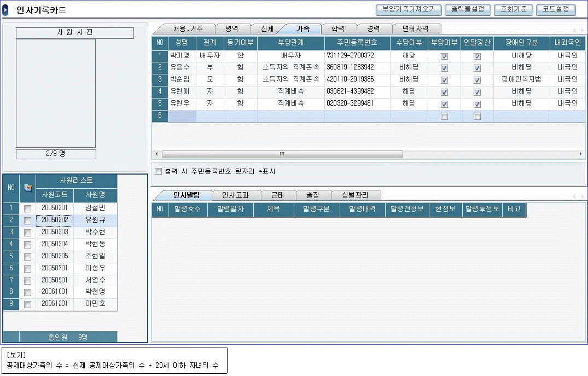
Task: Click the 조회기준 button
Action: click(x=514, y=9)
